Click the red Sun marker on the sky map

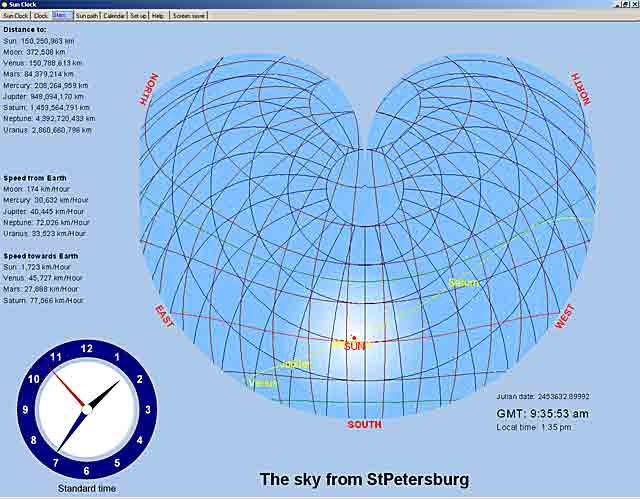(353, 338)
